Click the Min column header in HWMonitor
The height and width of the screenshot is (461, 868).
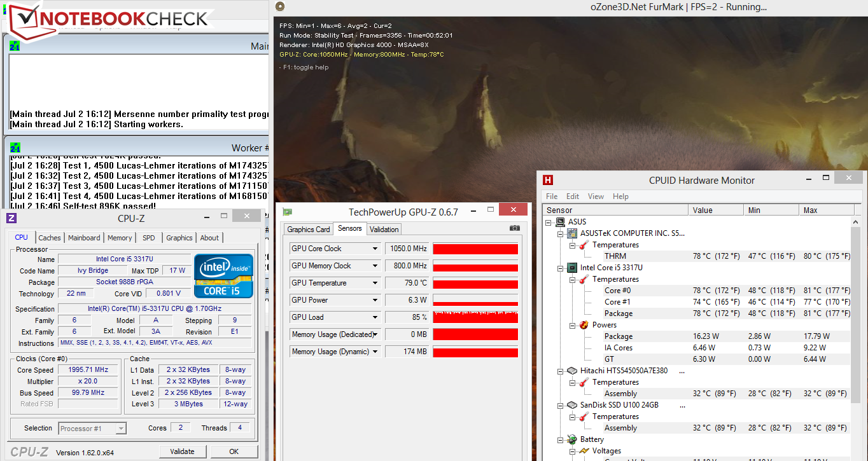tap(771, 210)
